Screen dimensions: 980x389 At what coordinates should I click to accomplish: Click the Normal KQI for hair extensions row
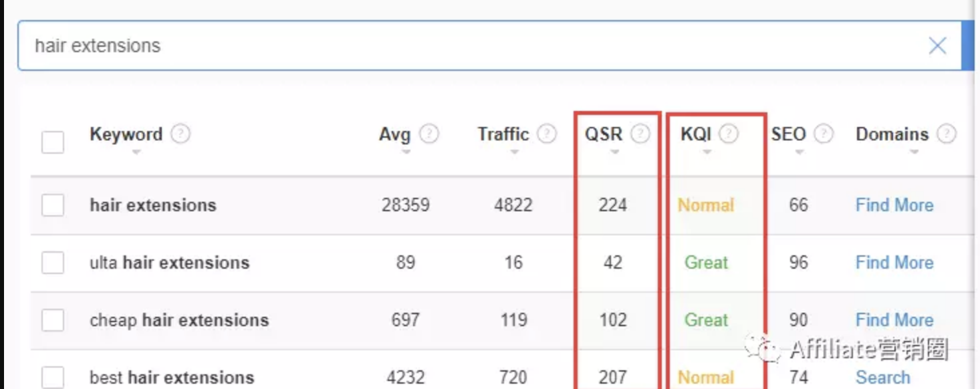click(x=706, y=205)
